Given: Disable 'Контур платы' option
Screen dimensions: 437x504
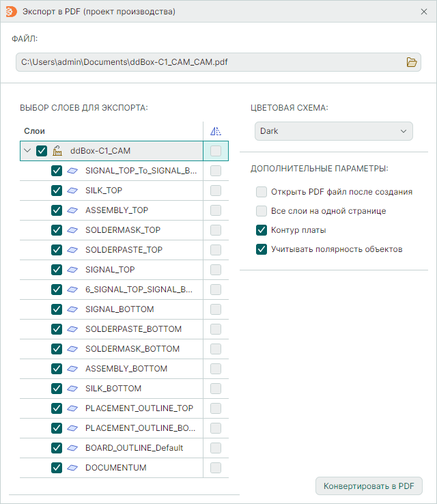Looking at the screenshot, I should (x=262, y=230).
